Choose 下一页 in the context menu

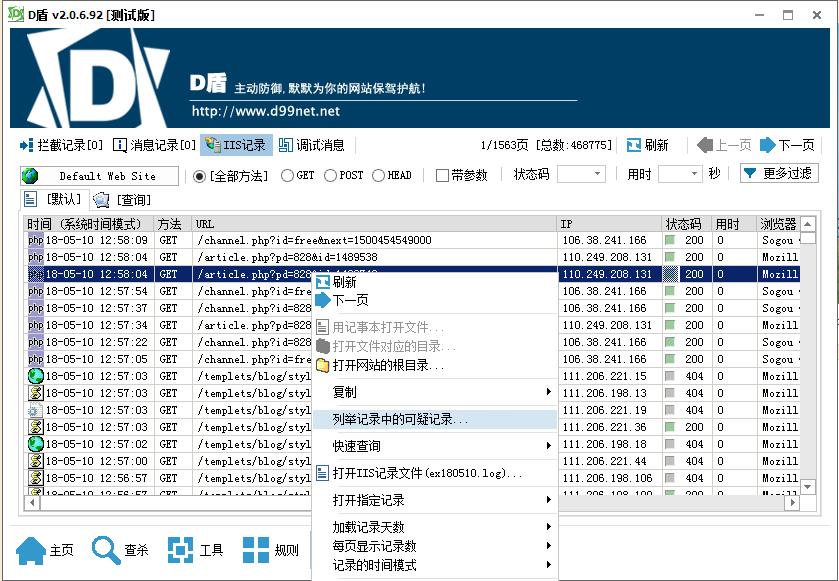[434, 300]
